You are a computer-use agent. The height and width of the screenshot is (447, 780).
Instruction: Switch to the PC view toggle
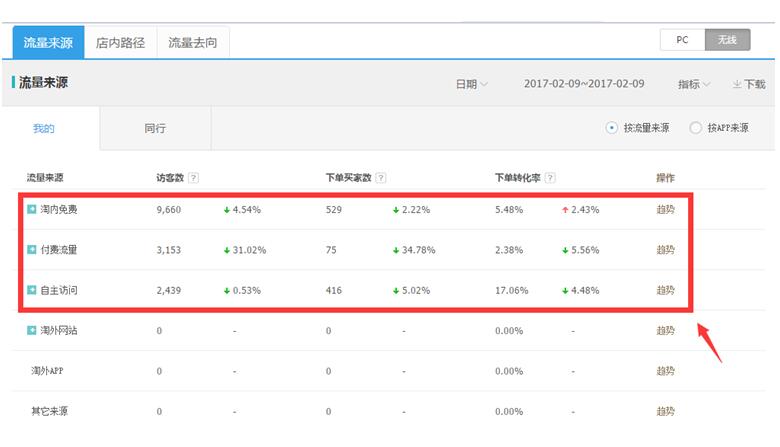(x=682, y=40)
